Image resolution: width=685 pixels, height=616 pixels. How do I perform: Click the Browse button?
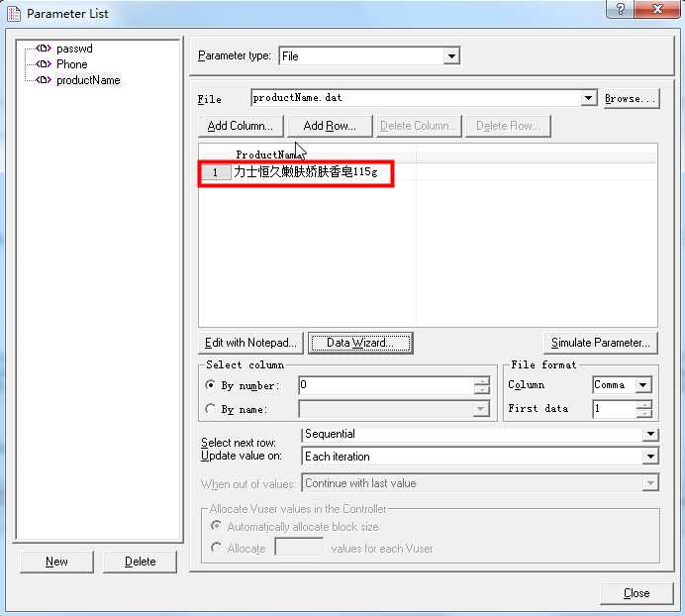632,98
